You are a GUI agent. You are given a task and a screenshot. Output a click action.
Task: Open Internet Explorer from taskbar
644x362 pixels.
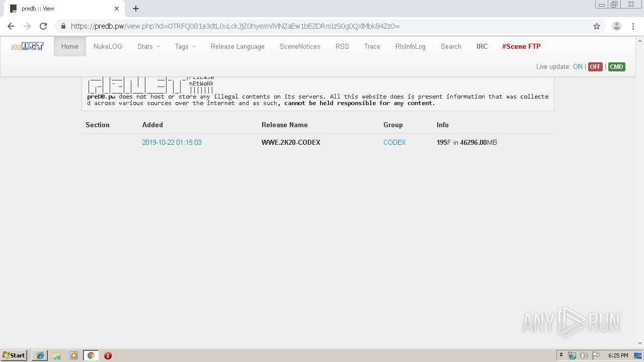click(40, 355)
